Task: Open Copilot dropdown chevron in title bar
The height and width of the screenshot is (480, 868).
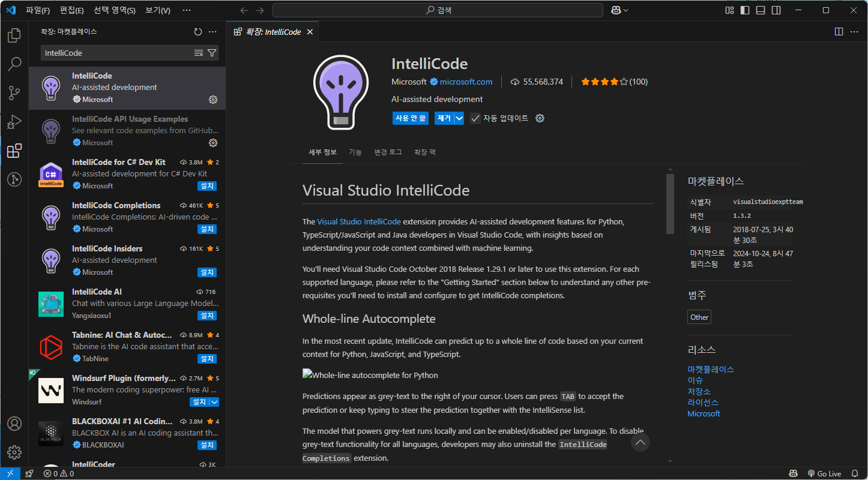Action: coord(626,10)
